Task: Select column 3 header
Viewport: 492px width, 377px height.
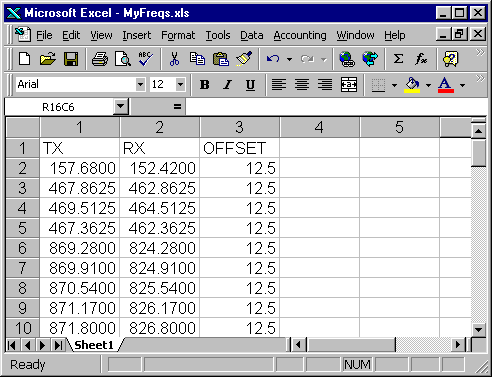Action: 239,127
